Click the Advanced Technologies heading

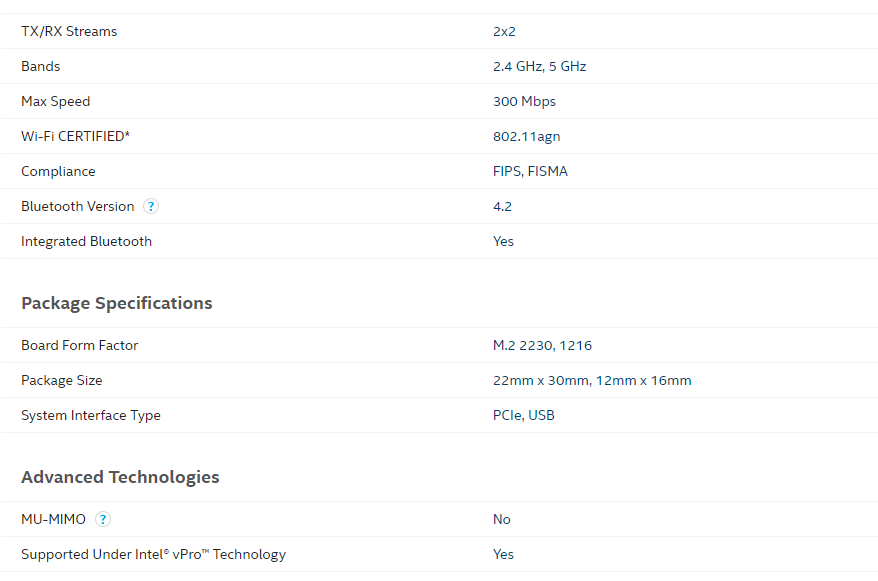(x=120, y=477)
